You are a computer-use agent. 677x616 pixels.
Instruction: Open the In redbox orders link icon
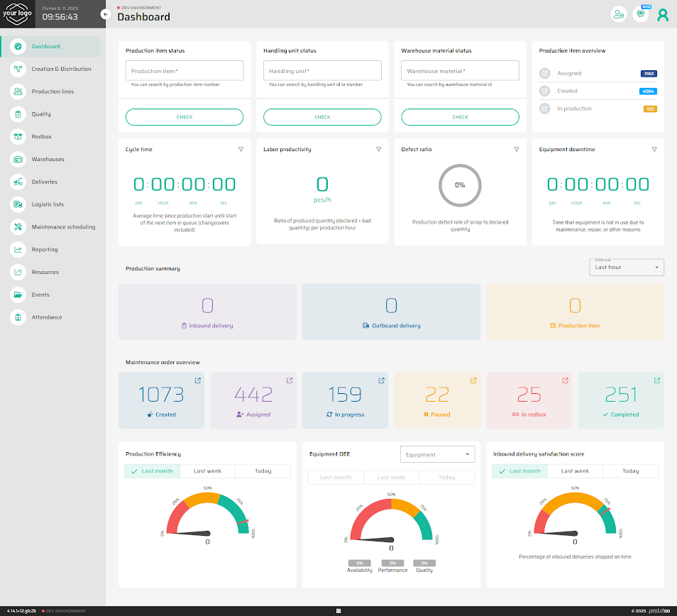[x=565, y=381]
